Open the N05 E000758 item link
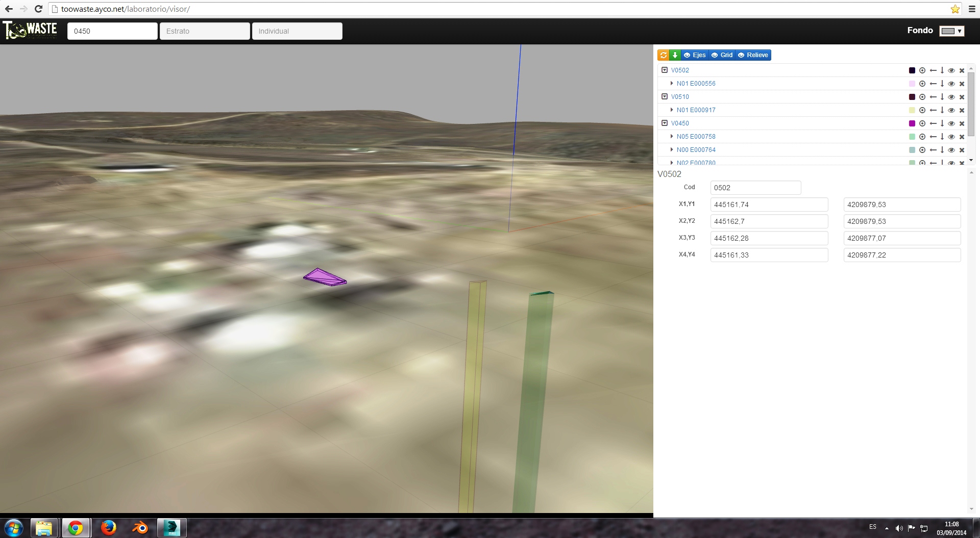The image size is (980, 538). 696,137
